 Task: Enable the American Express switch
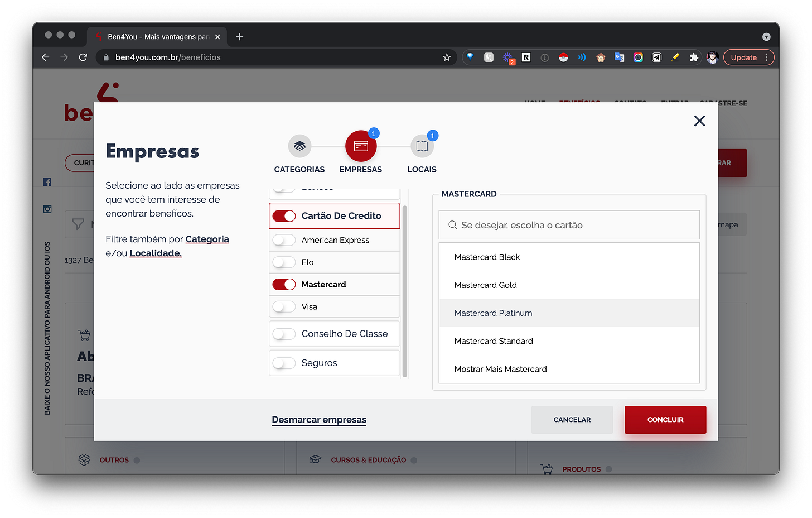click(284, 240)
